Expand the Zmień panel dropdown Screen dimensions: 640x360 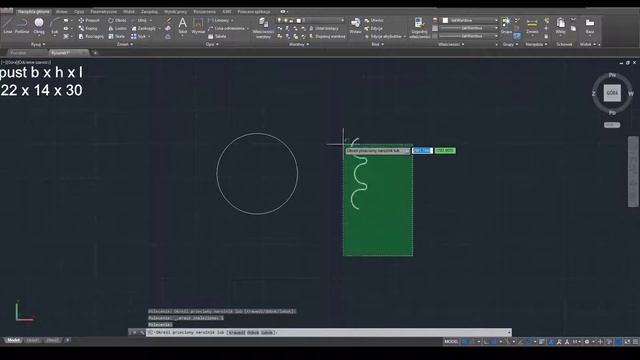point(125,44)
